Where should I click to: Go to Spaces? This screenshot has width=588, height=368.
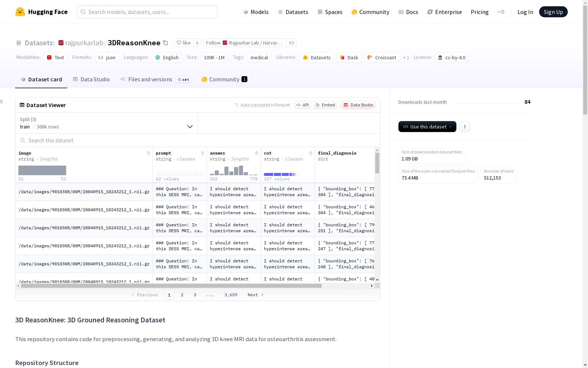(x=330, y=12)
